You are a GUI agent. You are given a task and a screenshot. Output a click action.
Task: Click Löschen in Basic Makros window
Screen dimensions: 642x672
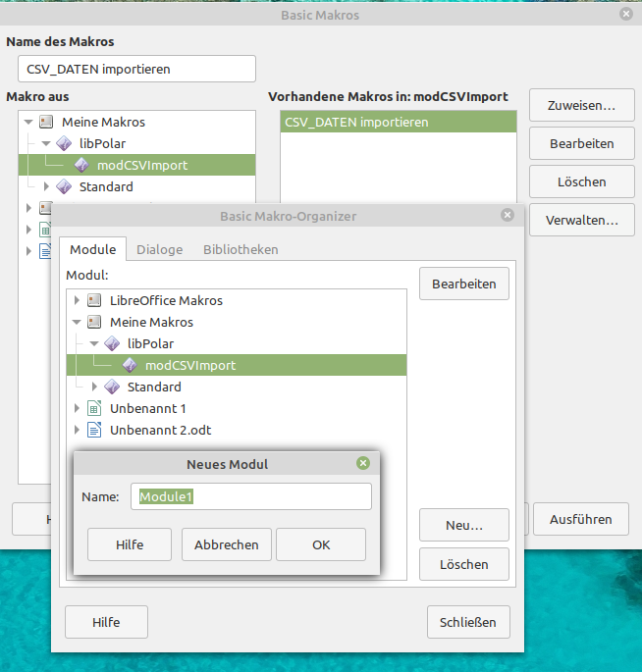(581, 181)
